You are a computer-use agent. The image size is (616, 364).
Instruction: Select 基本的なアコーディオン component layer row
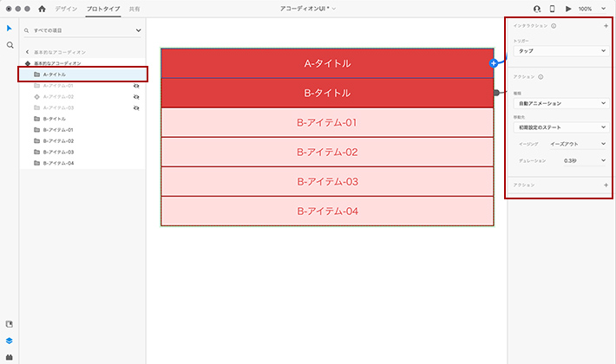pyautogui.click(x=82, y=63)
